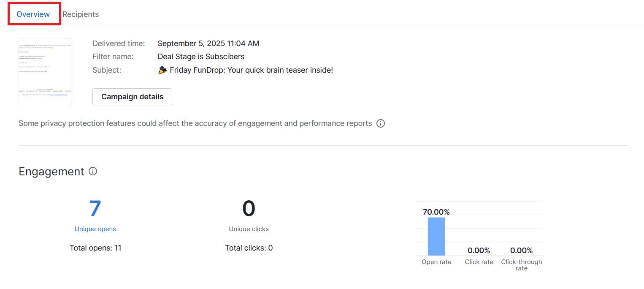Click the Click rate axis label
644x289 pixels.
[479, 262]
